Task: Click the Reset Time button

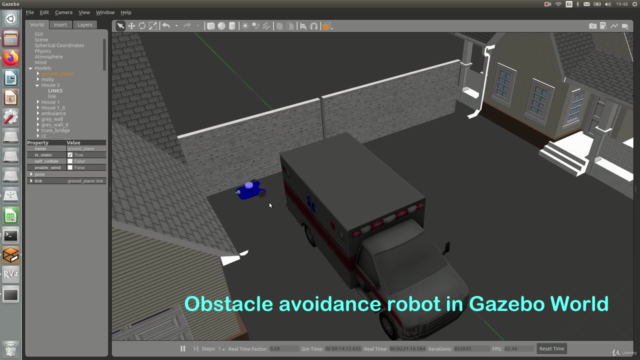Action: click(x=551, y=349)
